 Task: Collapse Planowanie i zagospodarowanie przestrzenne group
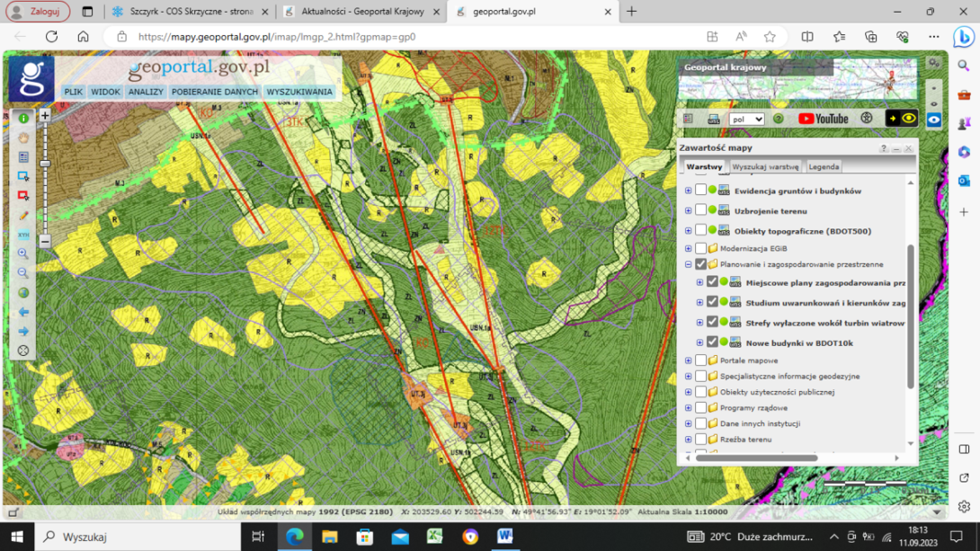pos(688,264)
